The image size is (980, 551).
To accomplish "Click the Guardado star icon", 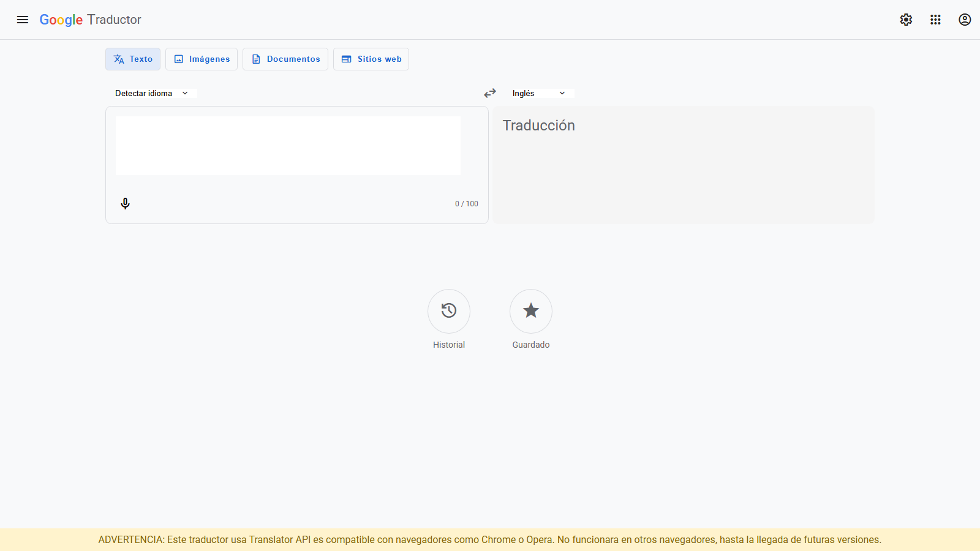I will coord(530,311).
